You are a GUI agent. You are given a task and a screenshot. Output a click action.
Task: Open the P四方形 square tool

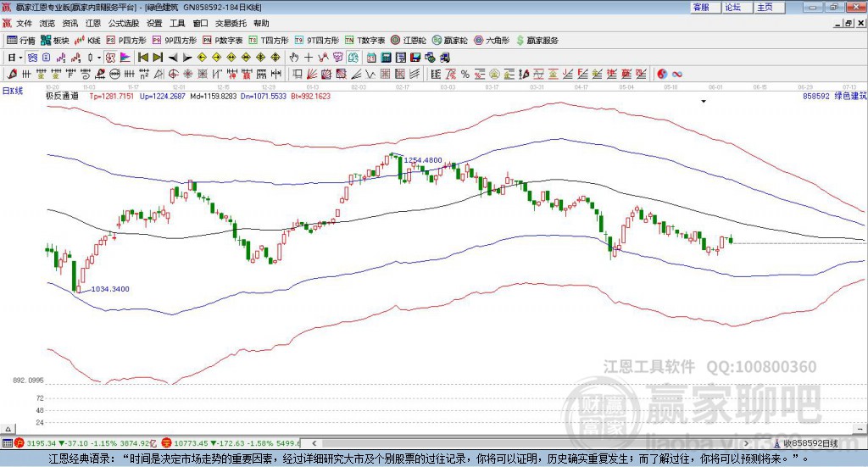(126, 41)
